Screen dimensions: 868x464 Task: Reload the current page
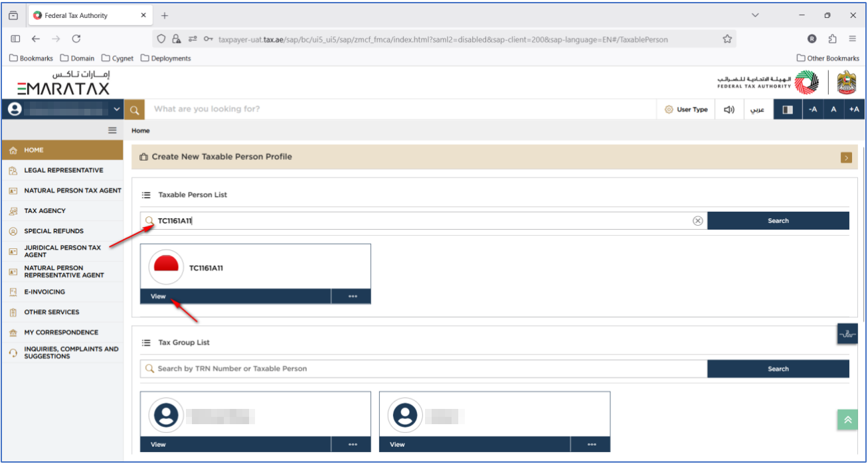(76, 39)
